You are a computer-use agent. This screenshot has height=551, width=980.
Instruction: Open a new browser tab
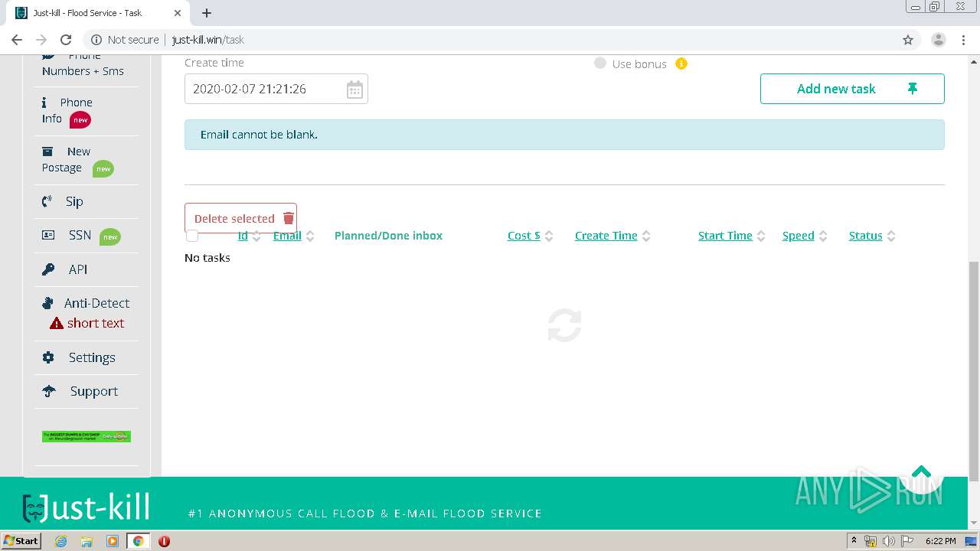(x=207, y=13)
